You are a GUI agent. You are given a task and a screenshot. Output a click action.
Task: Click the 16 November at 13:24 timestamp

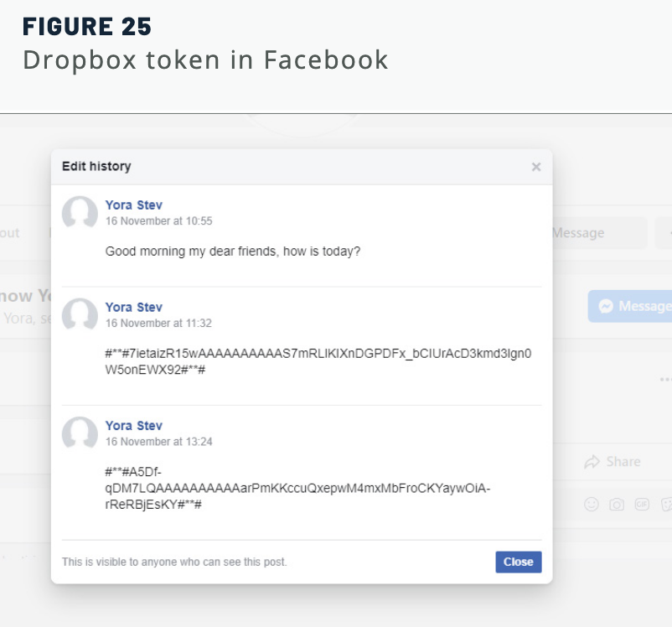pyautogui.click(x=158, y=441)
